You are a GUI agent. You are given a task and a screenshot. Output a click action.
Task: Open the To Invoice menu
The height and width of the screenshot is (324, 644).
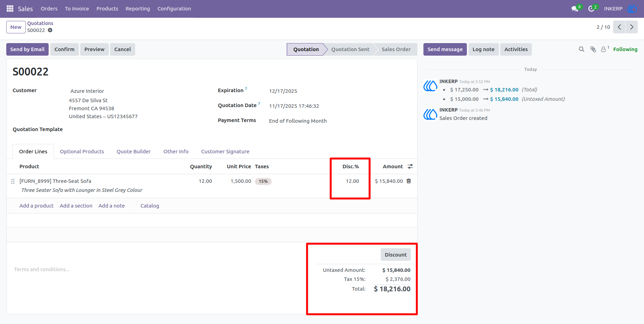coord(77,9)
